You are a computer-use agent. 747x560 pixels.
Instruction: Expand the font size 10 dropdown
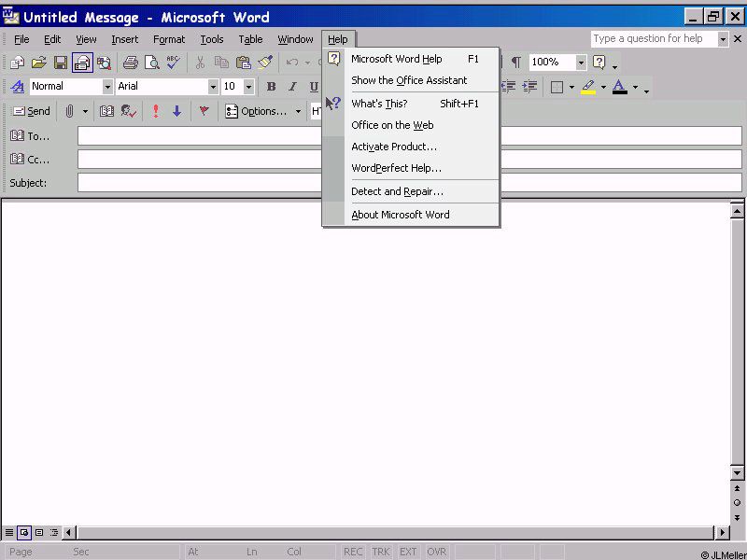[x=248, y=87]
